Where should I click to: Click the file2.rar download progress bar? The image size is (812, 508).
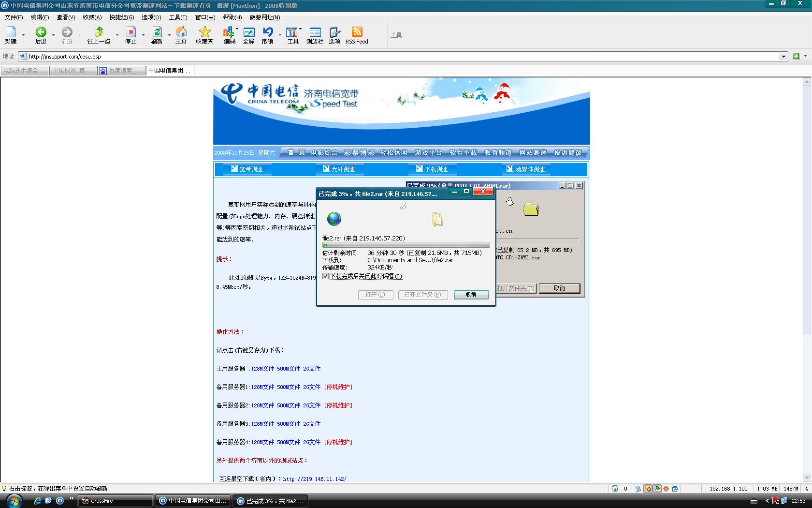[406, 245]
